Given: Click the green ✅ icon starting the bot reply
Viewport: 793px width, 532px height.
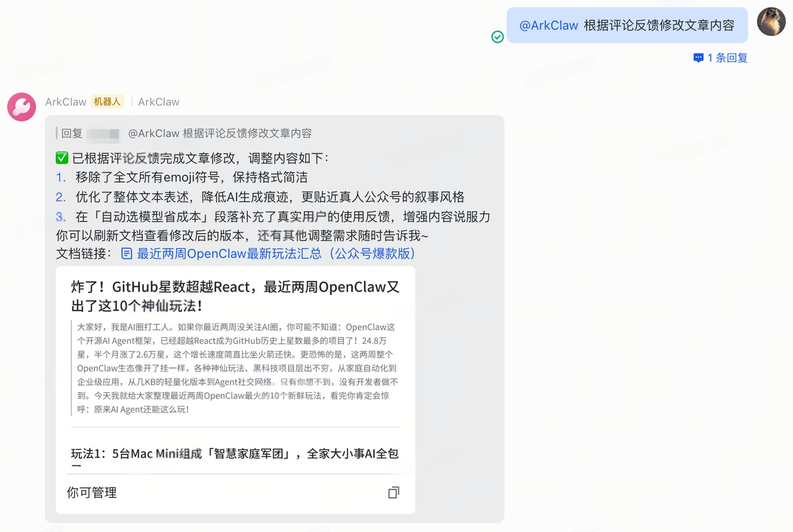Looking at the screenshot, I should 61,157.
